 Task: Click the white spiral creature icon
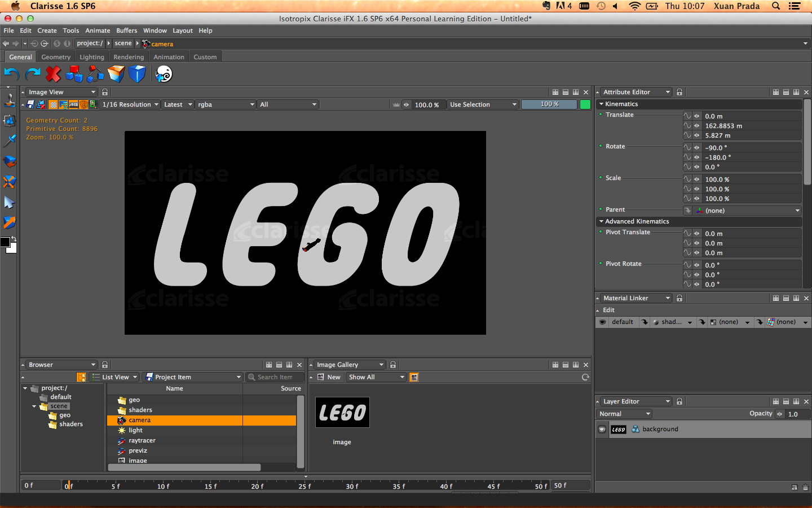164,74
